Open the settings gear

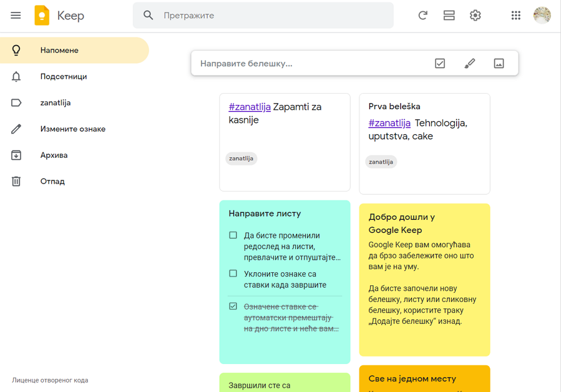(x=475, y=16)
